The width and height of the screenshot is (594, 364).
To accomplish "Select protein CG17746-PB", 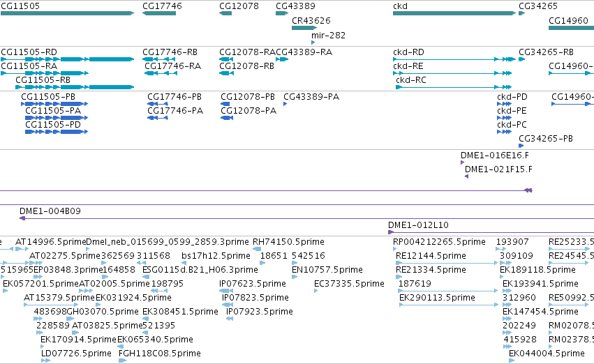I will 158,104.
